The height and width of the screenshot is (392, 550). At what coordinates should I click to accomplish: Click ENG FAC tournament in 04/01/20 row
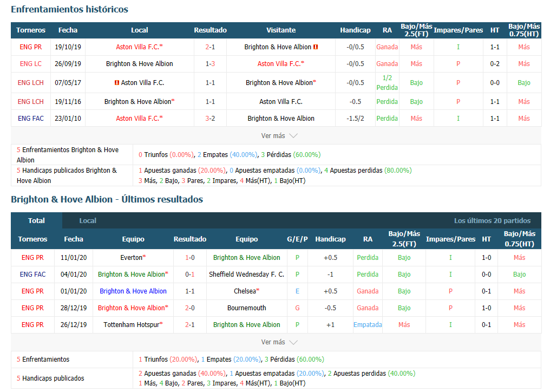point(32,275)
